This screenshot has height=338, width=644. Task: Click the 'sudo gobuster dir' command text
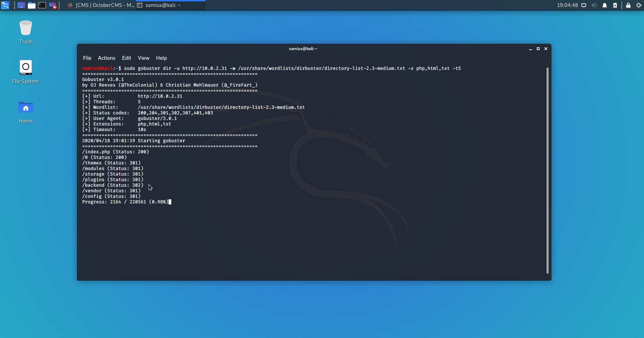tap(148, 69)
